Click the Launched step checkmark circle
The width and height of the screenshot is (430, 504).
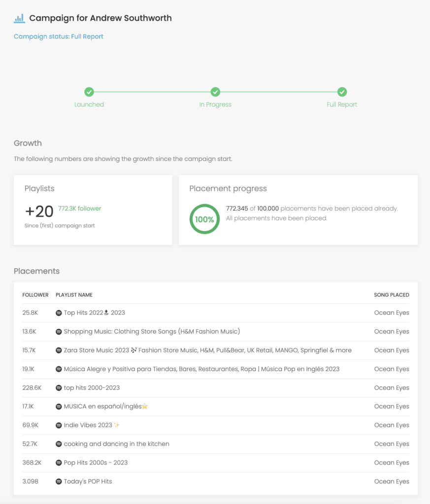pyautogui.click(x=89, y=92)
